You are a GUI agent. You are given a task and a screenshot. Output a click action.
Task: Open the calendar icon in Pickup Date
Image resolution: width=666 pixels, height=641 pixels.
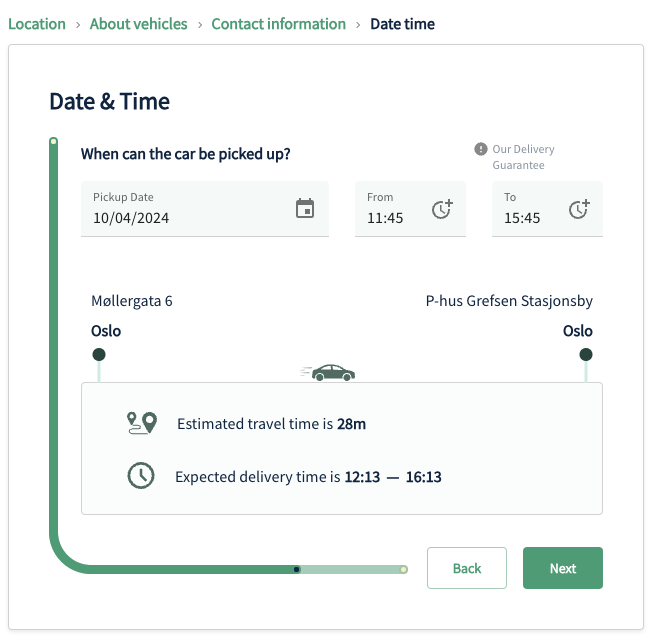[305, 208]
